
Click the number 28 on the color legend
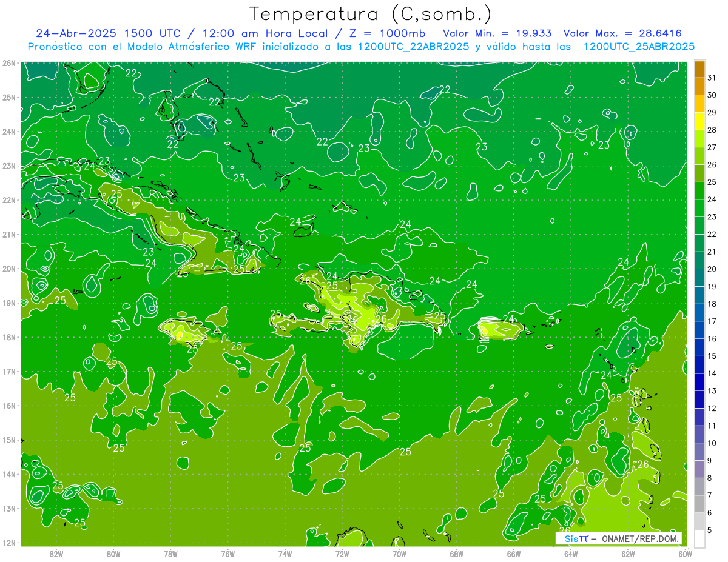point(712,130)
